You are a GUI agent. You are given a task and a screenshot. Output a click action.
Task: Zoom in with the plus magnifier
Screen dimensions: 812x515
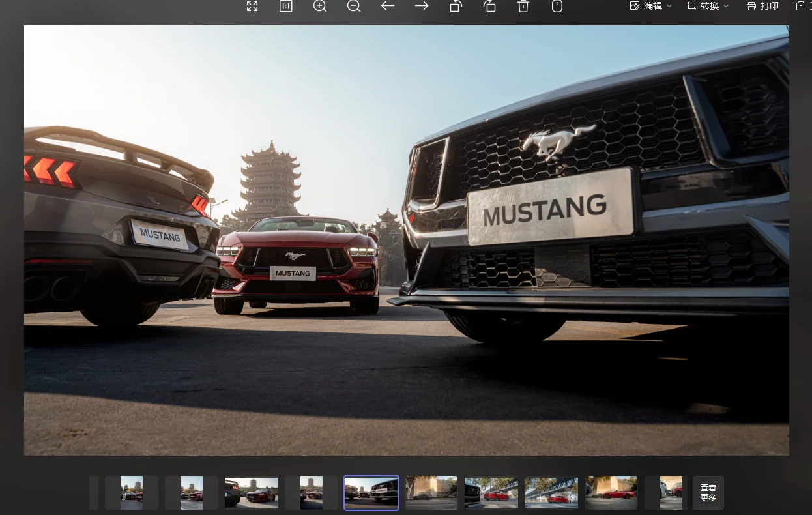coord(320,7)
